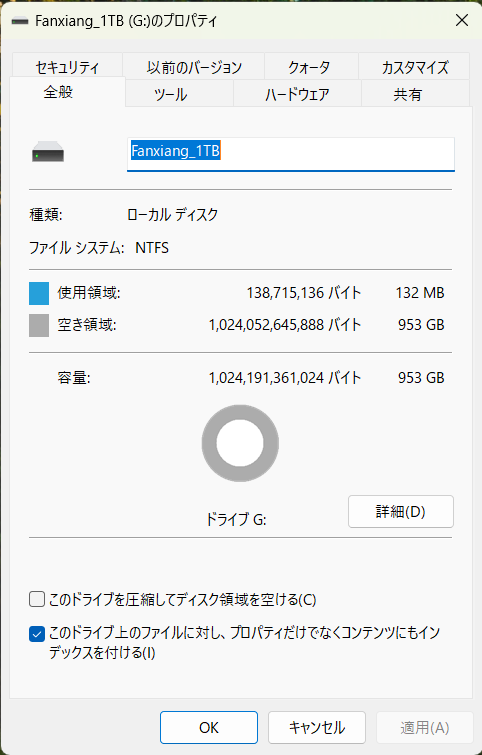482x755 pixels.
Task: Click the small drive icon in the title bar
Action: coord(20,21)
